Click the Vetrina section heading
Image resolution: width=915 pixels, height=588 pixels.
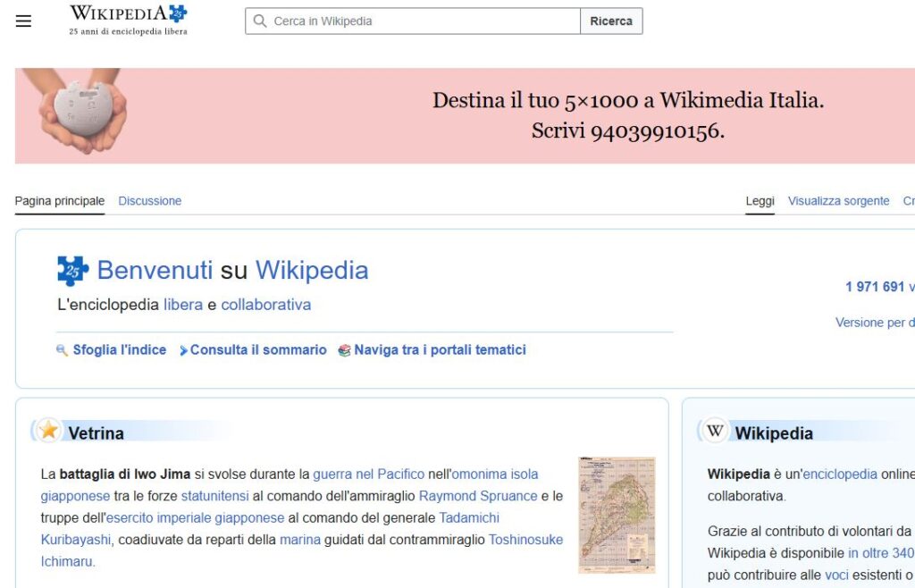tap(96, 433)
